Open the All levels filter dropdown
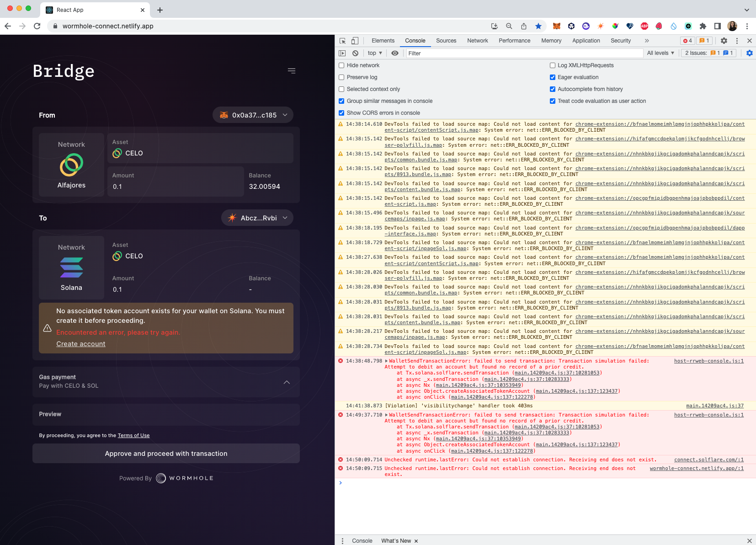This screenshot has width=756, height=545. tap(660, 53)
